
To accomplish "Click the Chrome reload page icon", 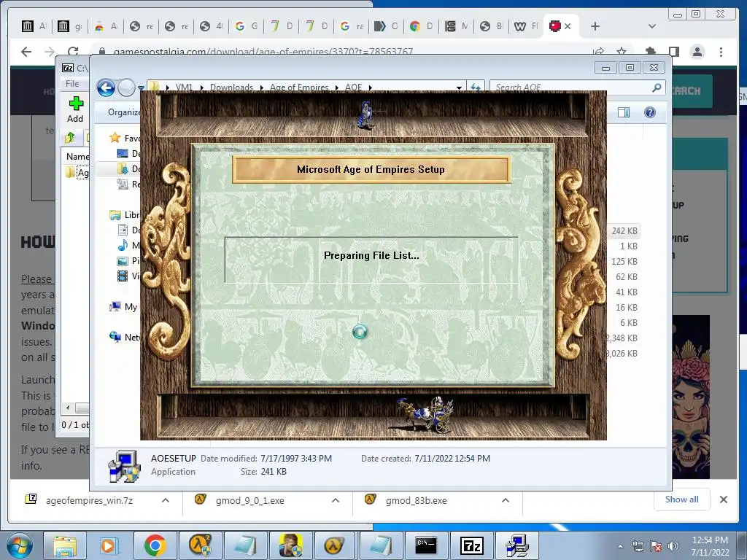I will coord(73,52).
